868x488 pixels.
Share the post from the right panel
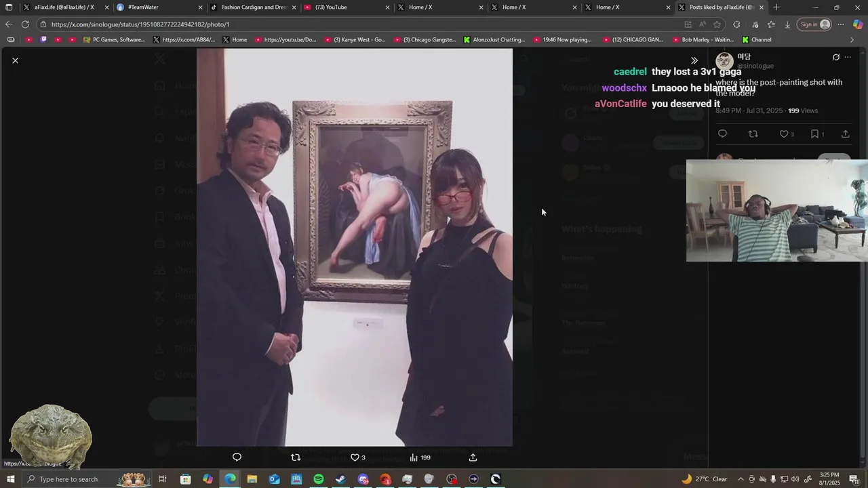(x=845, y=134)
